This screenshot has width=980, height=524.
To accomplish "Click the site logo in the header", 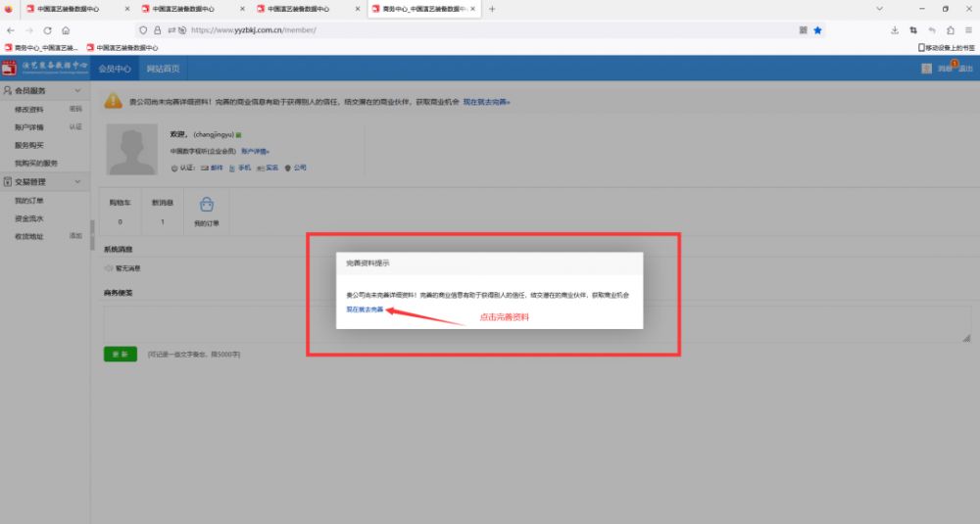I will pos(45,69).
